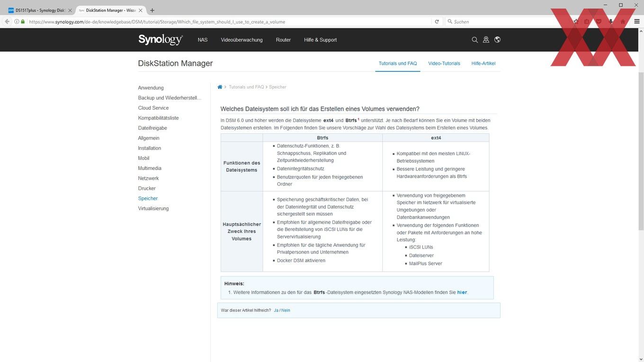The width and height of the screenshot is (644, 362).
Task: Click the Btrfs column header
Action: click(322, 138)
